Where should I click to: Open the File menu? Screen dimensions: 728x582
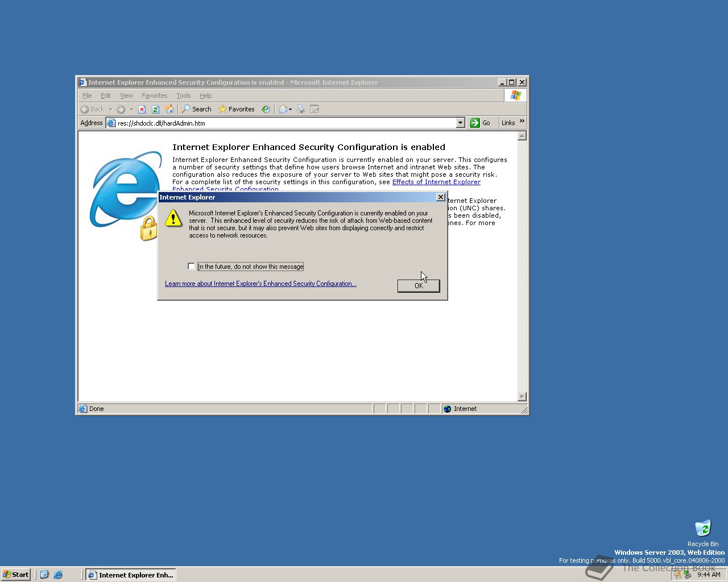[87, 95]
